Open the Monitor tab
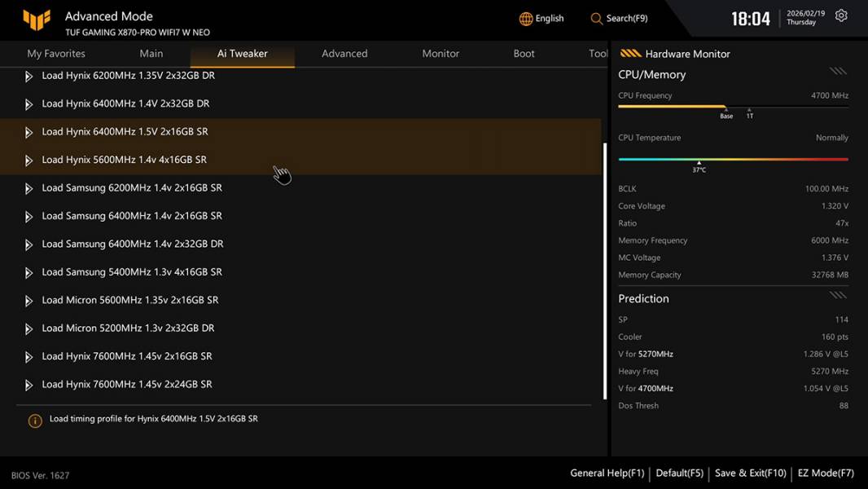Viewport: 868px width, 489px height. point(441,54)
